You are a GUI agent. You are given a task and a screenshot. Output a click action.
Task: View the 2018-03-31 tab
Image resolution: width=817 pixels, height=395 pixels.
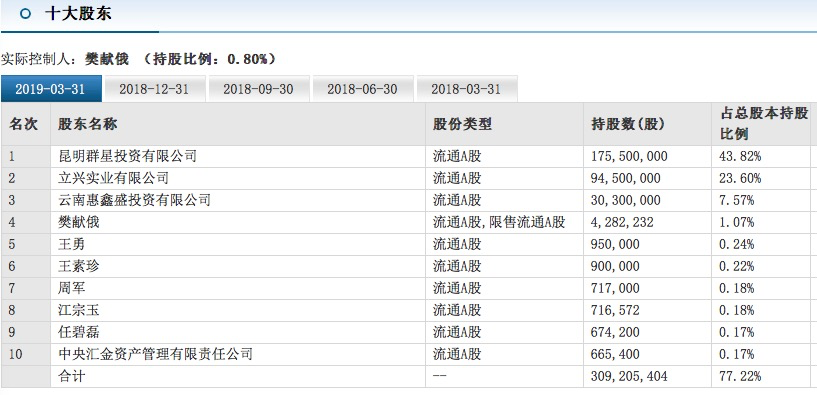pyautogui.click(x=466, y=89)
